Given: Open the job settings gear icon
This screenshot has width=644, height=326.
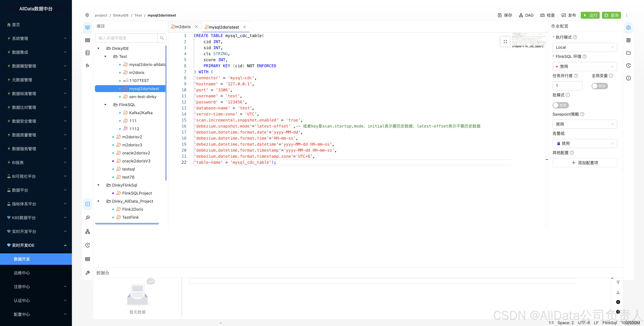Looking at the screenshot, I should click(x=628, y=28).
